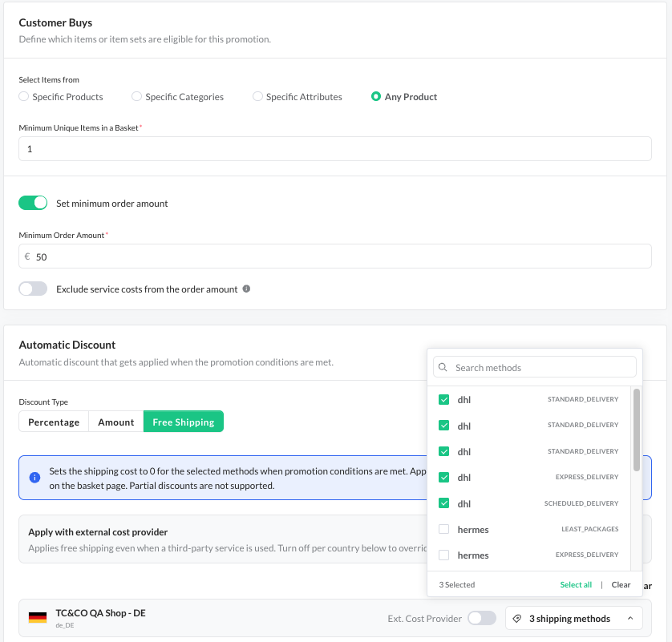672x642 pixels.
Task: Turn off the Set minimum order amount toggle
Action: point(33,203)
